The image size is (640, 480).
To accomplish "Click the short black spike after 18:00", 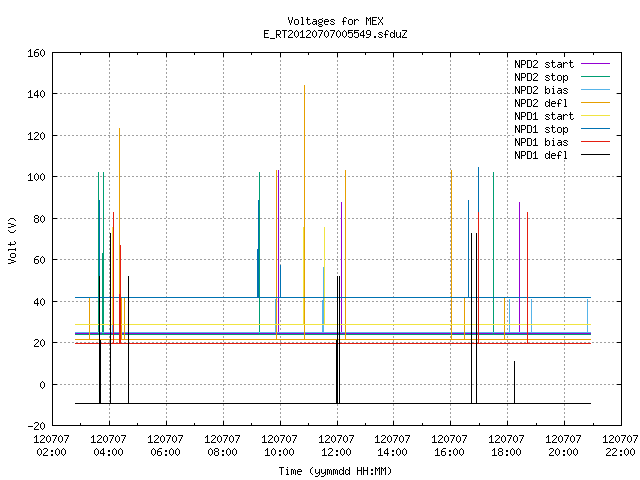I will [x=514, y=382].
